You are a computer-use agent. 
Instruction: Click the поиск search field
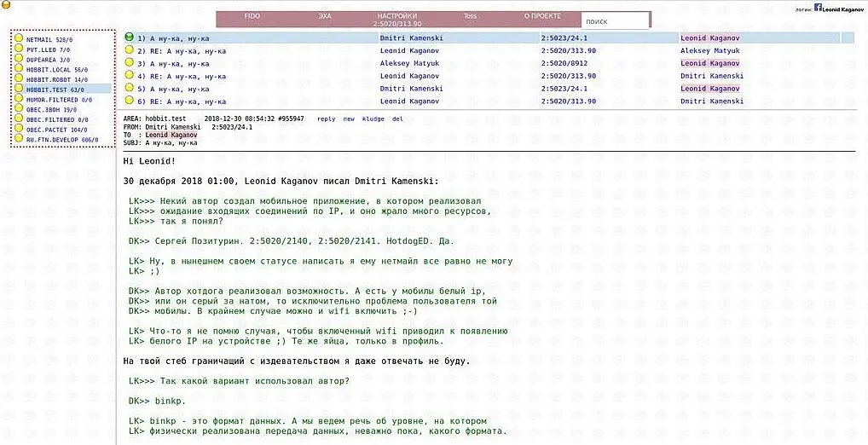[615, 21]
